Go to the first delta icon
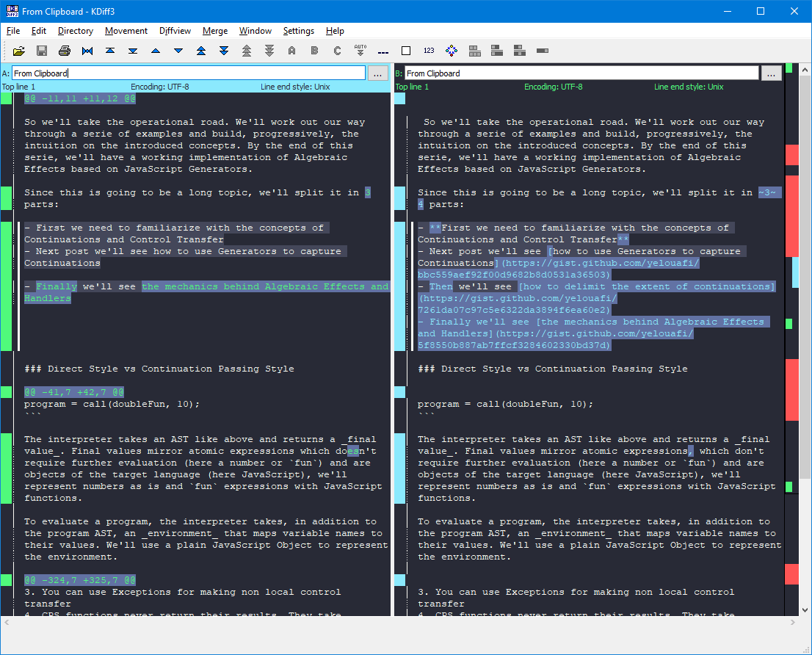The height and width of the screenshot is (655, 812). [110, 51]
